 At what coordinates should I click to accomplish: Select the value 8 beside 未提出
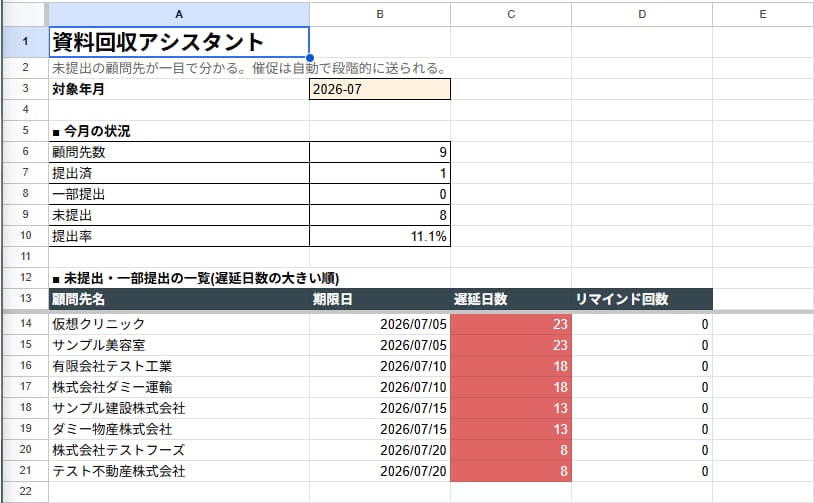[x=380, y=215]
